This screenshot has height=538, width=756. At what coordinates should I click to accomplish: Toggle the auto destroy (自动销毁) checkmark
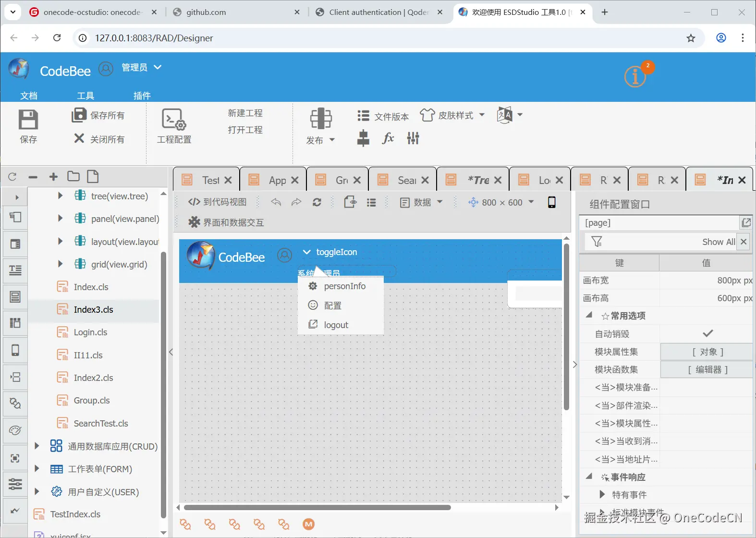tap(708, 333)
